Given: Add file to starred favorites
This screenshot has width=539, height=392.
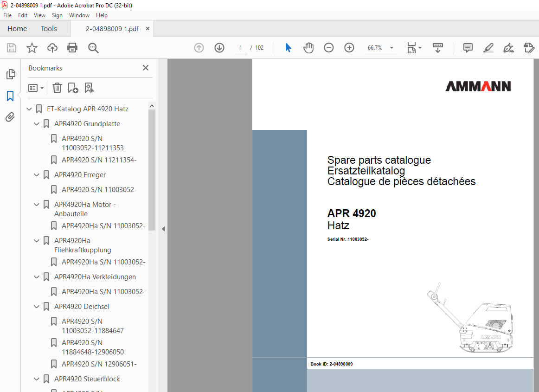Looking at the screenshot, I should coord(32,48).
